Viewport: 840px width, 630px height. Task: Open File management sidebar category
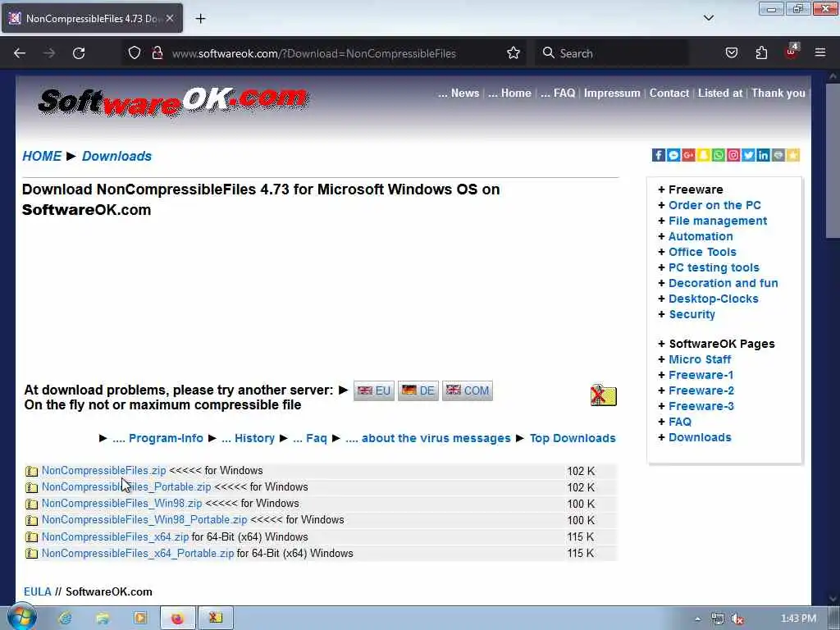718,221
